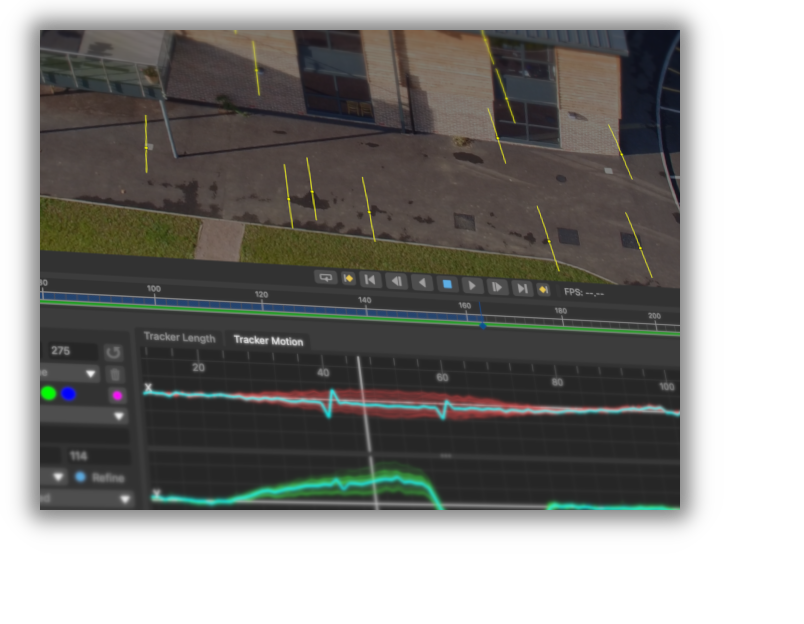Open the bottom-left panel dropdown
The width and height of the screenshot is (804, 624).
tap(124, 499)
